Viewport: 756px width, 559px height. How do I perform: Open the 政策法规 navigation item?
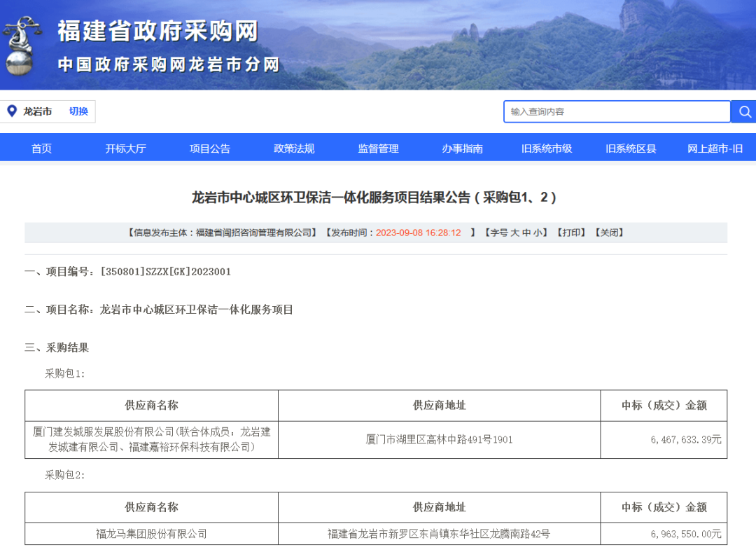point(294,149)
